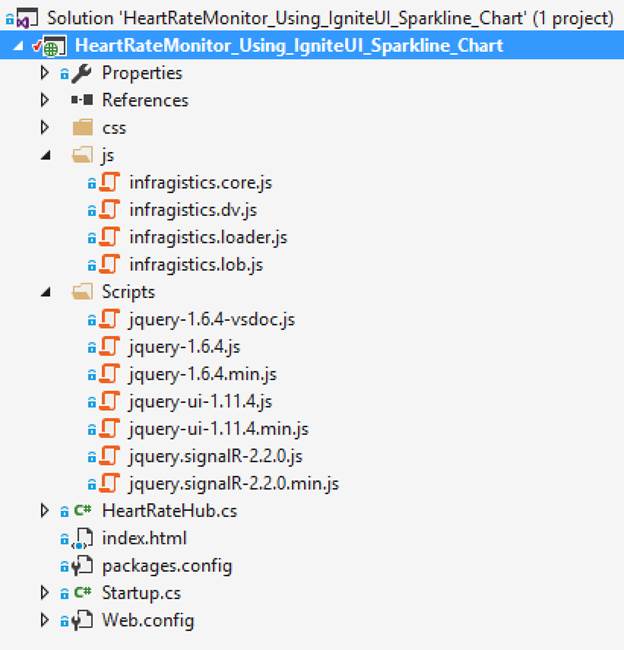Image resolution: width=624 pixels, height=650 pixels.
Task: Click the Scripts folder icon
Action: 82,291
